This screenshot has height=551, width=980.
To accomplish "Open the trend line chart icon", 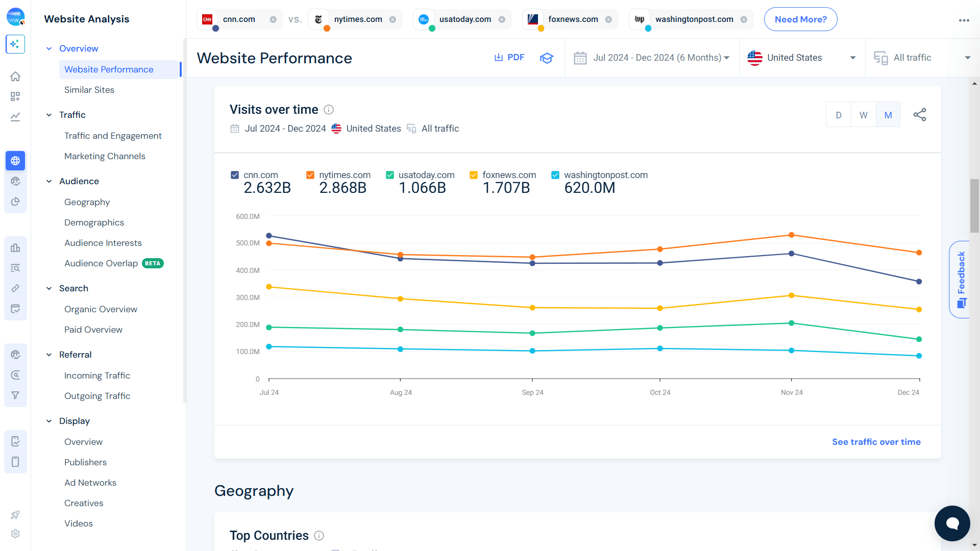I will click(15, 117).
